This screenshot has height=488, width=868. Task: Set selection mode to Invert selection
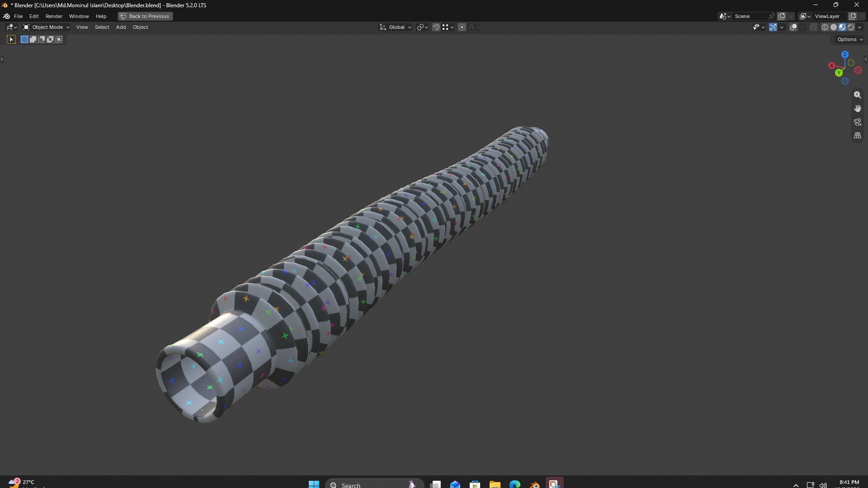tap(50, 40)
